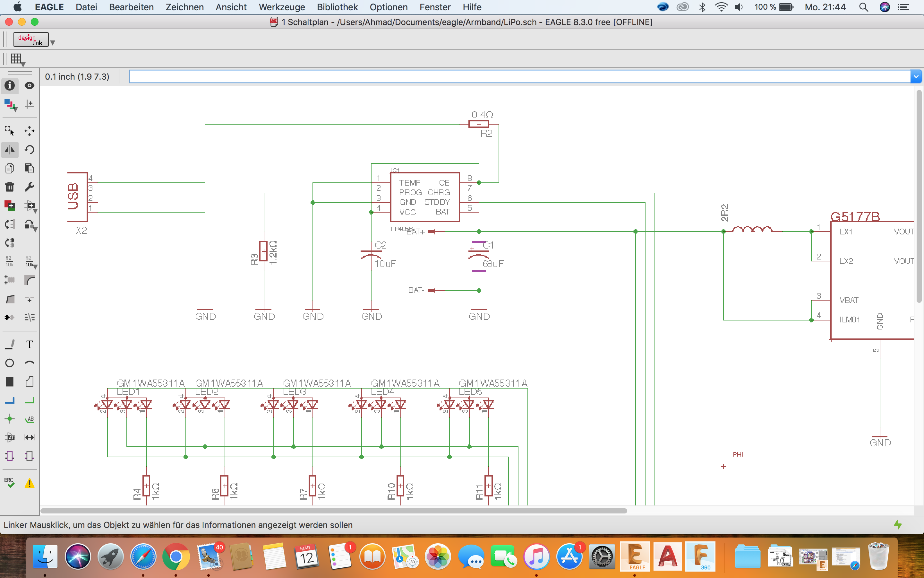The image size is (924, 578).
Task: Open the Zeichnen menu
Action: [184, 7]
